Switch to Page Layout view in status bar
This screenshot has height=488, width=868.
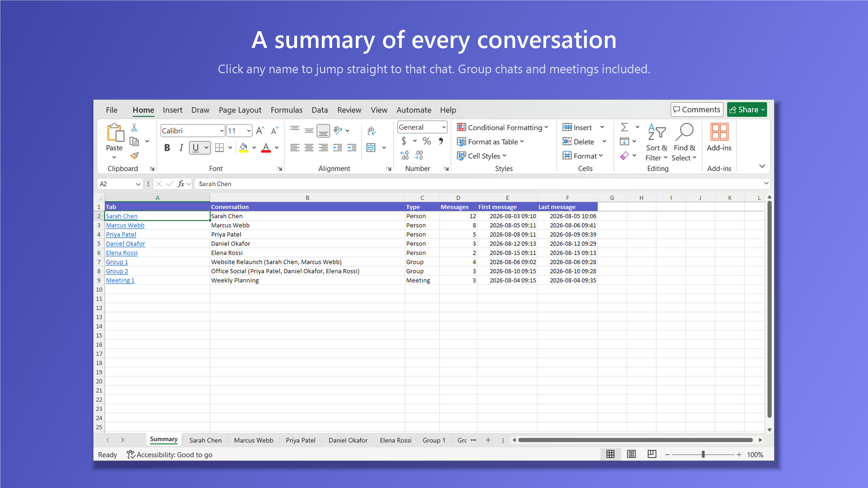(631, 454)
